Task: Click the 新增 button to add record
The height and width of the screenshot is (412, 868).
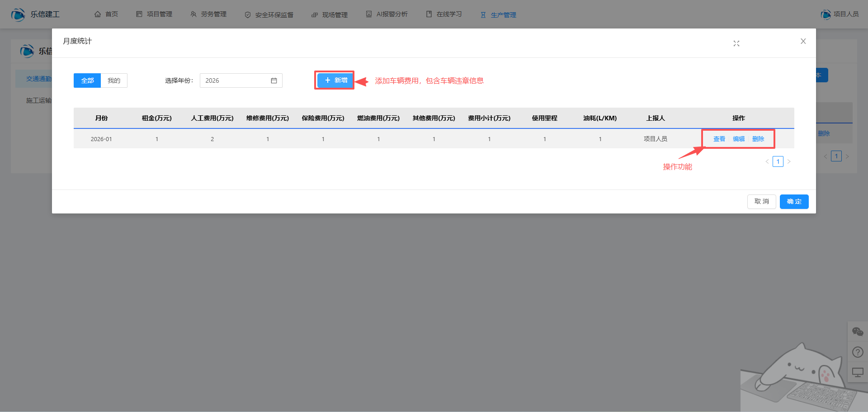Action: coord(335,80)
